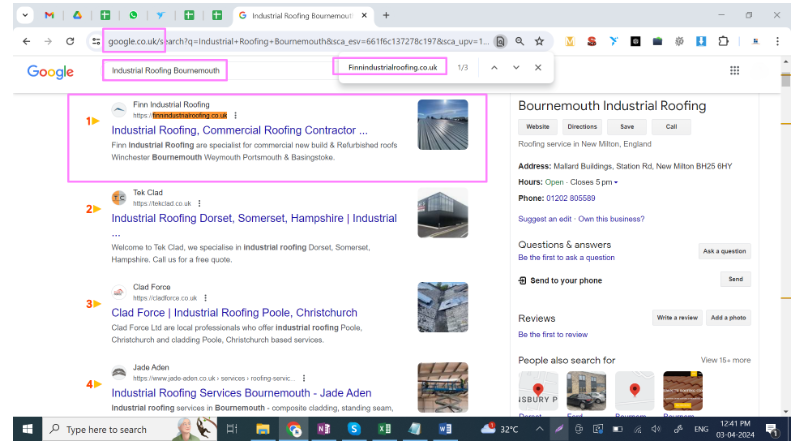Click the Send button for phone

point(736,279)
